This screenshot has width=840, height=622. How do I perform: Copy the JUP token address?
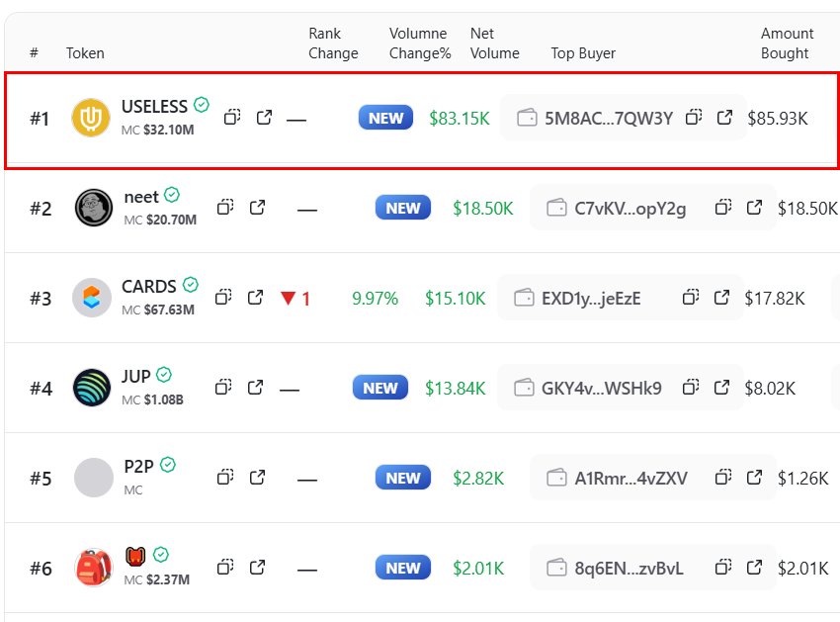click(x=224, y=388)
